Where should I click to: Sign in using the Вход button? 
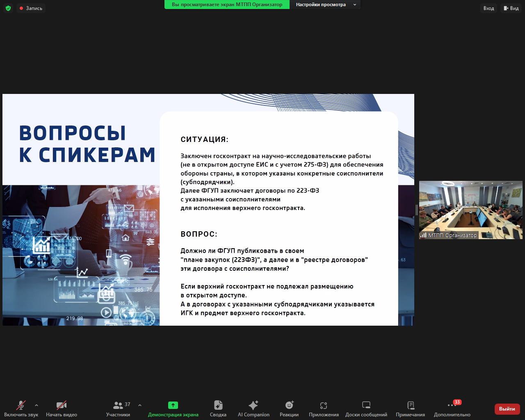pos(488,8)
